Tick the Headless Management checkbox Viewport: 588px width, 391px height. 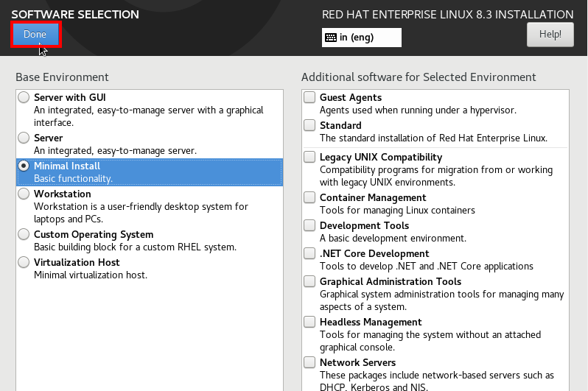[x=309, y=322]
